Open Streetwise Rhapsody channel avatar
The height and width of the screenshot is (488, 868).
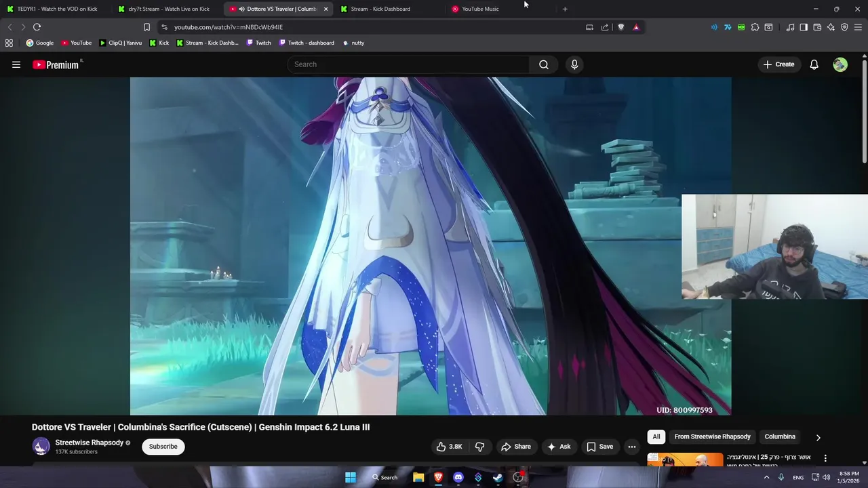coord(41,447)
